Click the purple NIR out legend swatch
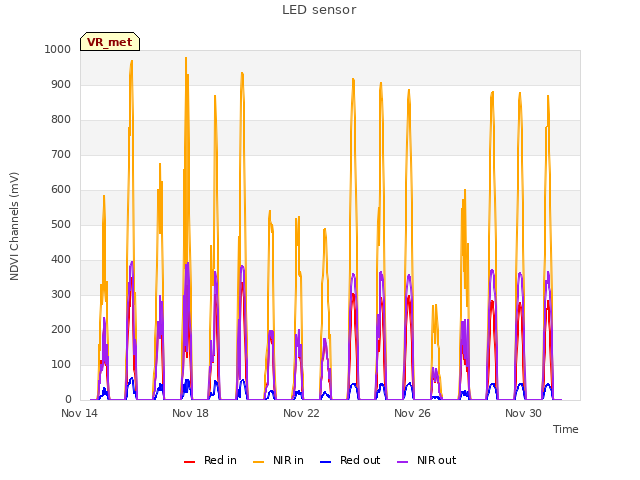This screenshot has height=480, width=640. pos(402,462)
